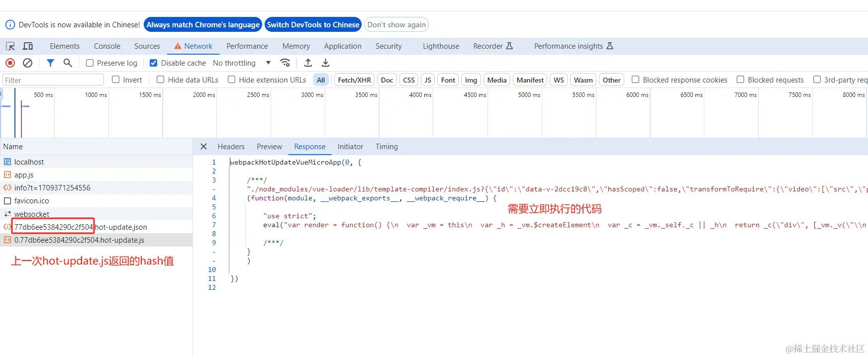Click the app.js script icon

[7, 175]
